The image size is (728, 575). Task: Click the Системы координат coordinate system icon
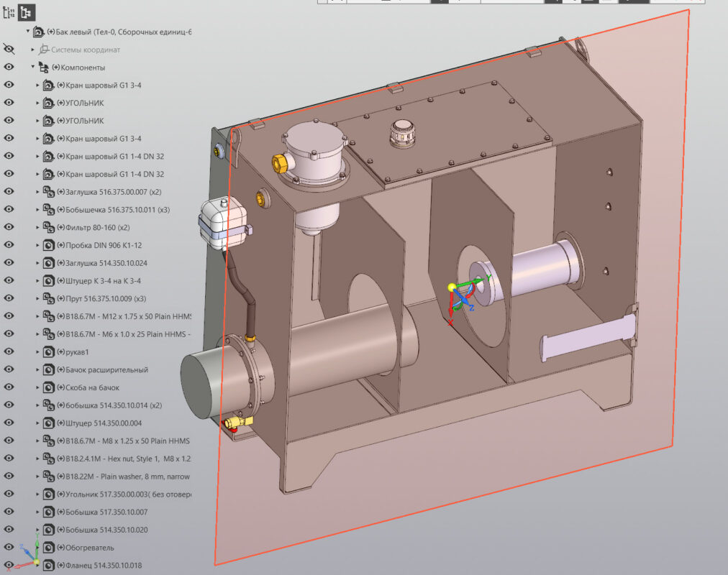[x=44, y=49]
